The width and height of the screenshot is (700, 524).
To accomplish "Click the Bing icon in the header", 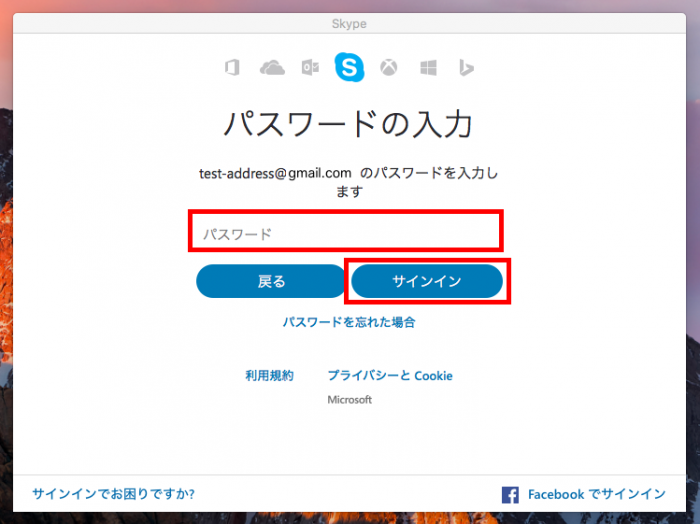I will (x=466, y=68).
